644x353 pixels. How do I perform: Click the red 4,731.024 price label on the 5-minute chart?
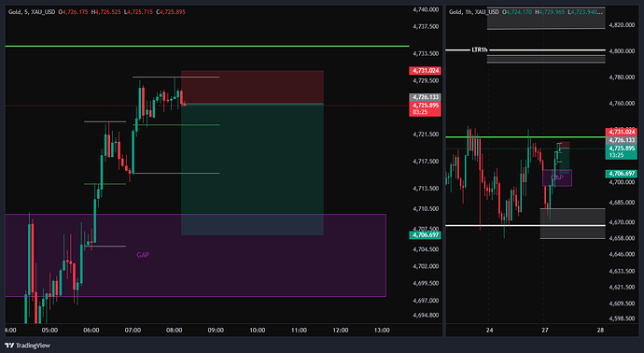425,71
